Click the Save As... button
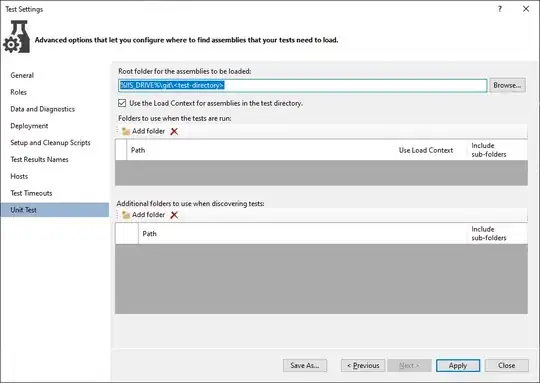This screenshot has width=540, height=383. [305, 365]
